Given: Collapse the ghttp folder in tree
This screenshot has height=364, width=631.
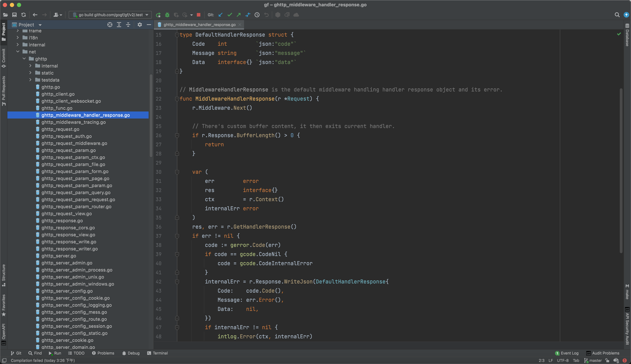Looking at the screenshot, I should [24, 59].
